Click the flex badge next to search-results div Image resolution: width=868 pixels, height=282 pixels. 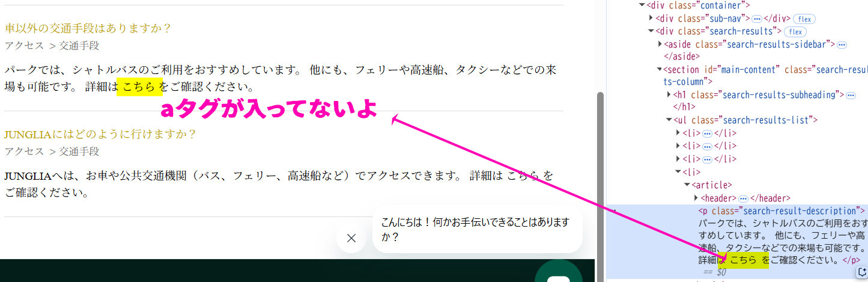pyautogui.click(x=795, y=31)
